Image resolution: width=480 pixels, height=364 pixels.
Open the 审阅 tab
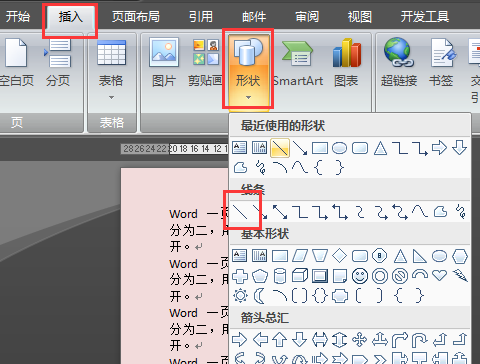307,17
